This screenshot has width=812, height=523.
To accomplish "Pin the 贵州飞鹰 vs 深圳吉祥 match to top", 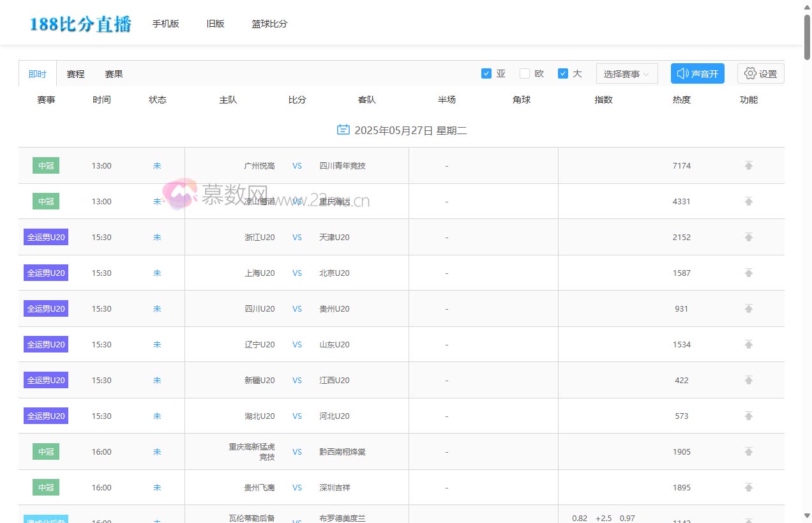I will 748,487.
